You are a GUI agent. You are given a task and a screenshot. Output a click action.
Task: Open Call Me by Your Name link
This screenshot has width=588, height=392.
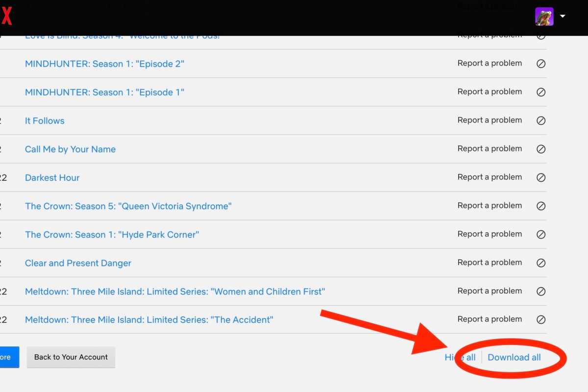tap(70, 149)
